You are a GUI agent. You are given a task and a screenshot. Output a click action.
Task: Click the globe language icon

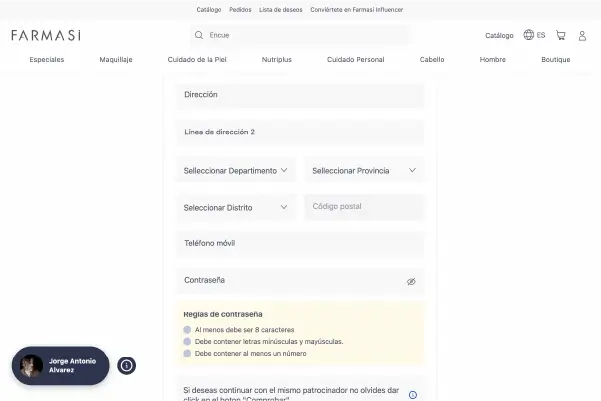tap(529, 35)
